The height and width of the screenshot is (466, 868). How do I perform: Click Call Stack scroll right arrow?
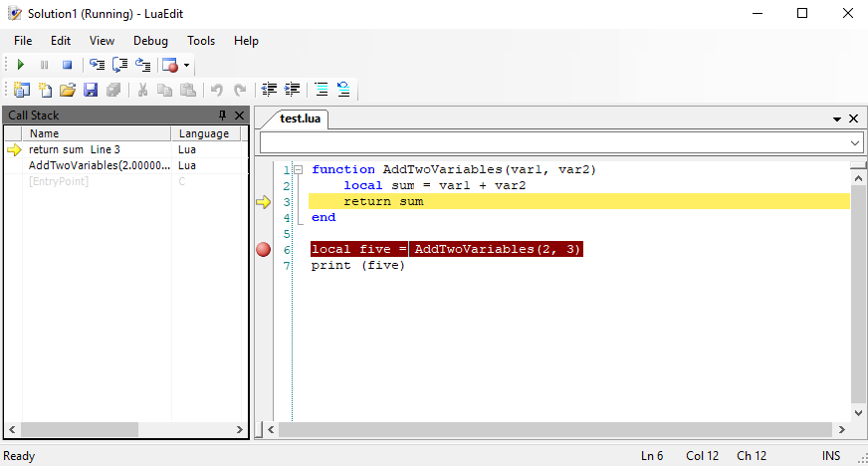pyautogui.click(x=239, y=429)
